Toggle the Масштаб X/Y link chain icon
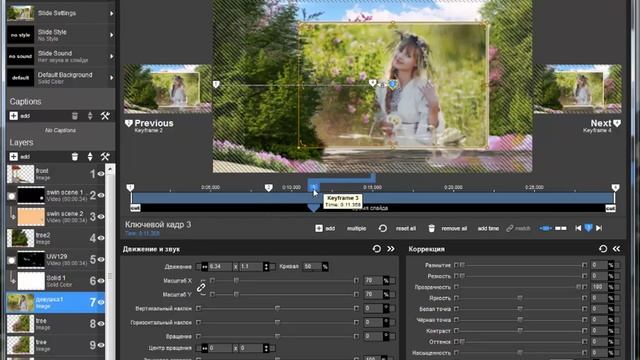Image resolution: width=640 pixels, height=360 pixels. coord(201,287)
